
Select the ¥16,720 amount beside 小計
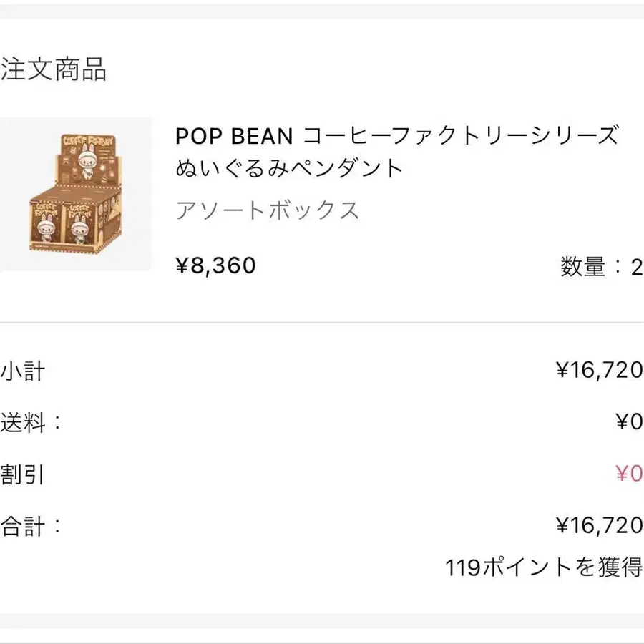click(x=599, y=370)
